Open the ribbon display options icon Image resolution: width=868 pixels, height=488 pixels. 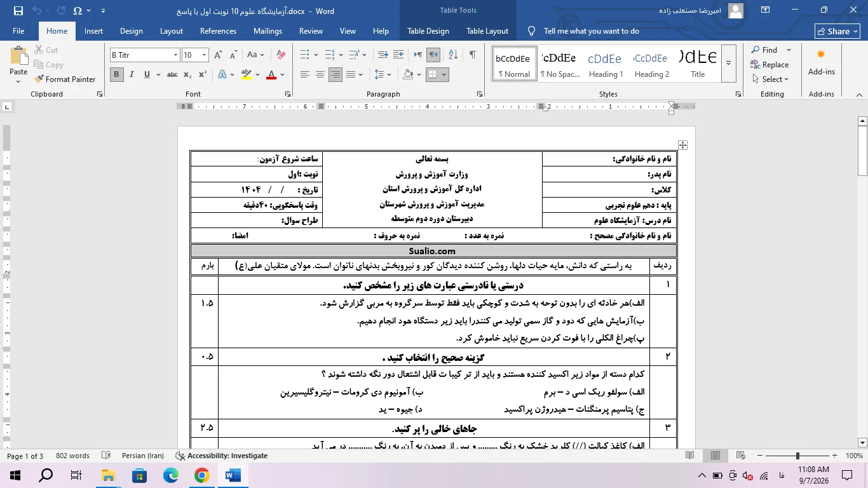(x=766, y=10)
